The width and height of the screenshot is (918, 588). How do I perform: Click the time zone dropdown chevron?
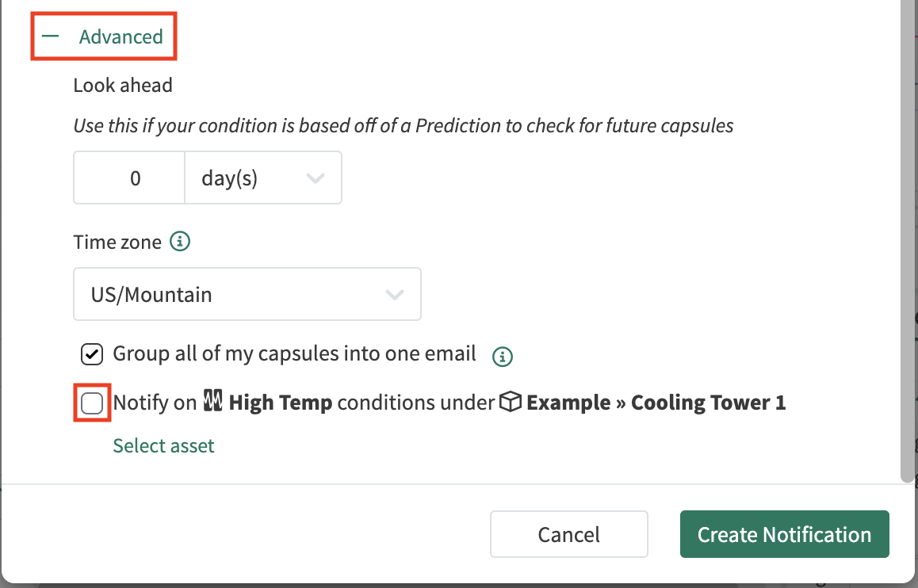tap(395, 294)
